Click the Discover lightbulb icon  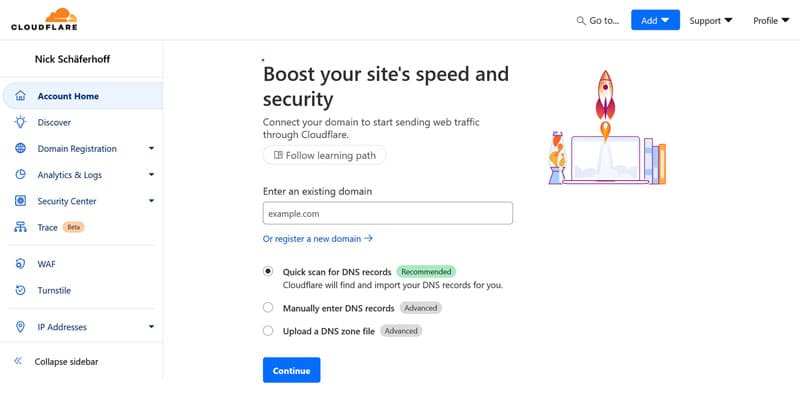point(20,122)
